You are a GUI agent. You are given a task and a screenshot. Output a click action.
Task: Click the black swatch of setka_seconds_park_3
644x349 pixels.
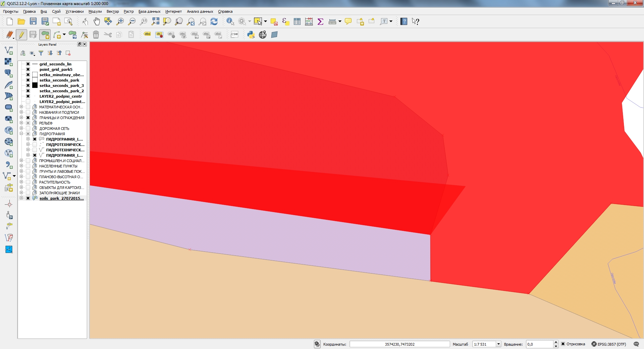point(35,85)
